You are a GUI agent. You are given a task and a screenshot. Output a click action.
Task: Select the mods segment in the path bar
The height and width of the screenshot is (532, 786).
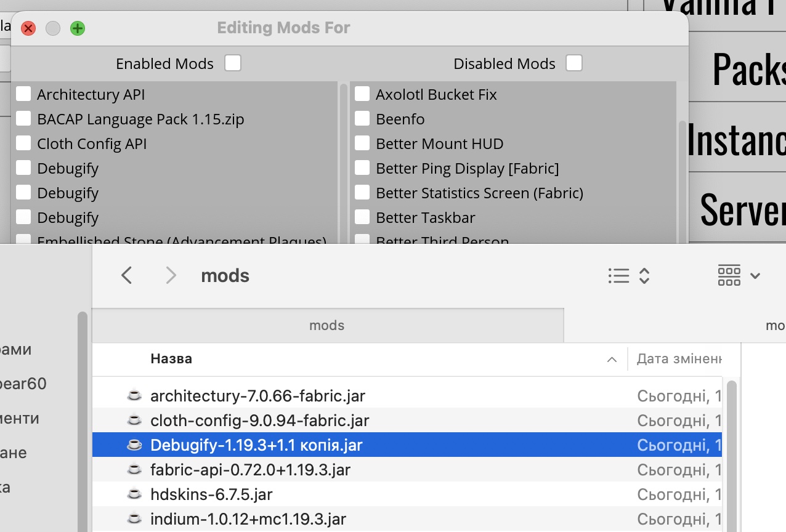tap(326, 325)
